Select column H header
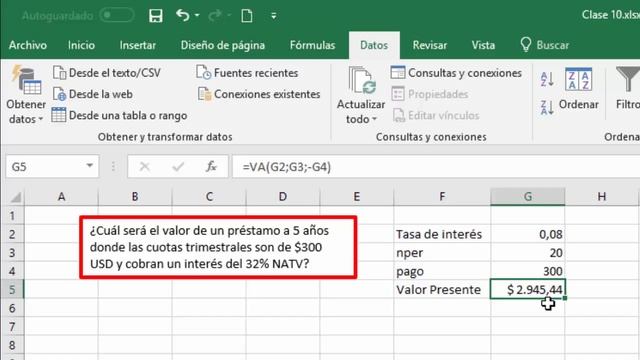 click(602, 197)
